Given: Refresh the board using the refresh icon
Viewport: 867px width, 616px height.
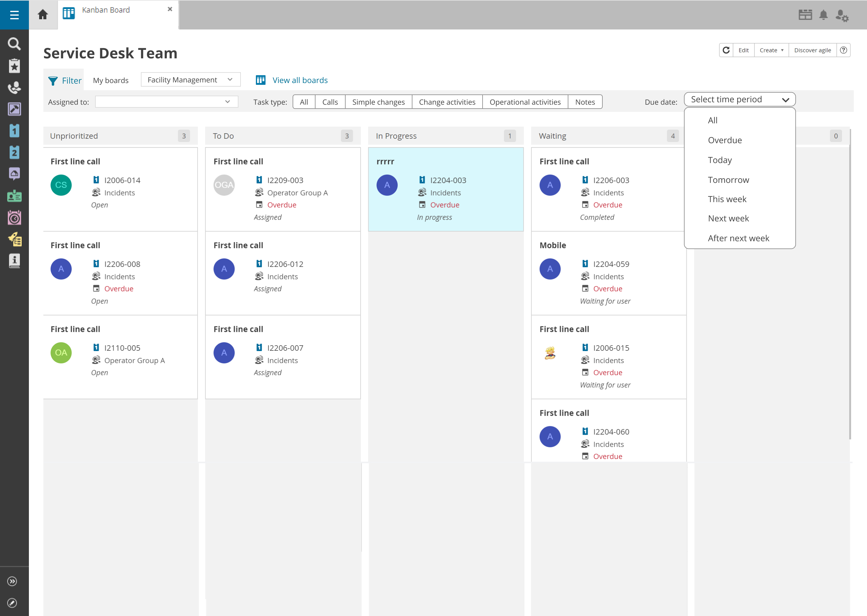Looking at the screenshot, I should click(726, 50).
